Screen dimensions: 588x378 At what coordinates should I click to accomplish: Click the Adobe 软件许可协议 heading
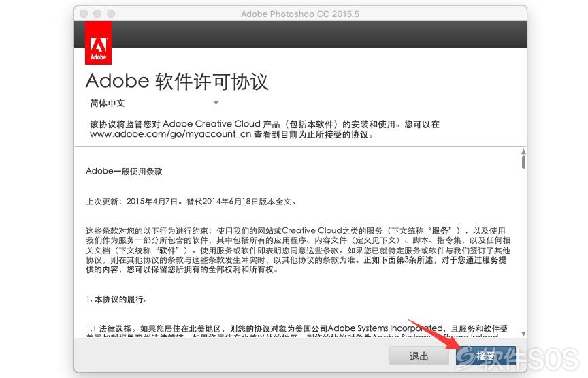click(177, 81)
